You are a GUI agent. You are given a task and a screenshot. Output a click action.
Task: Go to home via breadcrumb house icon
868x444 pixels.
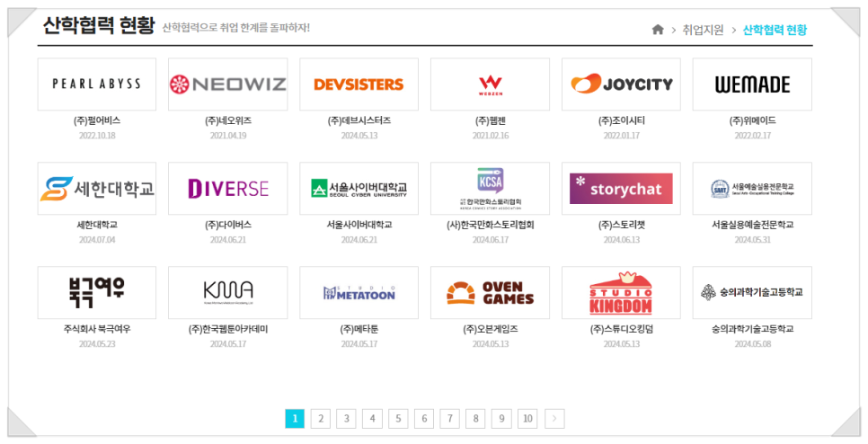[658, 30]
